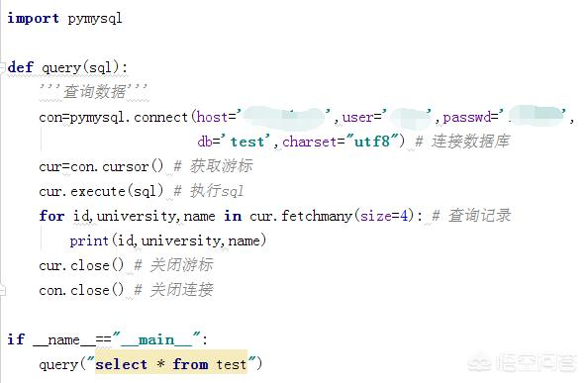Click the size=4 argument
Image resolution: width=588 pixels, height=383 pixels.
[384, 216]
